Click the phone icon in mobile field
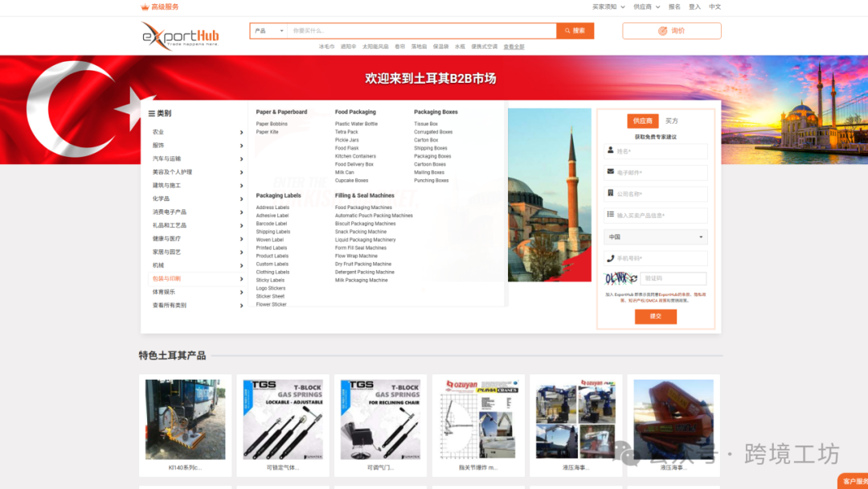 (x=611, y=258)
